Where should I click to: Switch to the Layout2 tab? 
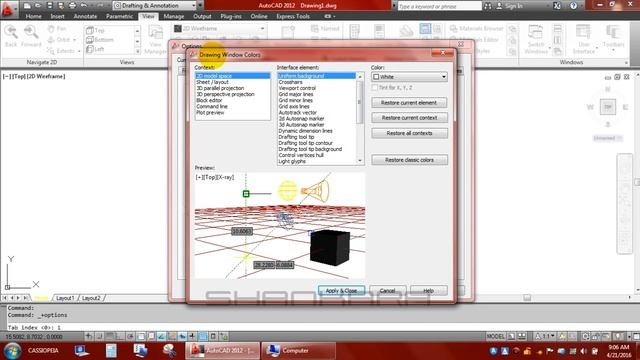pos(91,298)
